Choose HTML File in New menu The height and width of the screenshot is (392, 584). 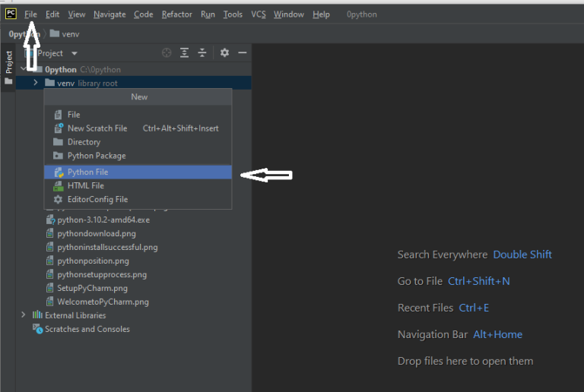[138, 185]
